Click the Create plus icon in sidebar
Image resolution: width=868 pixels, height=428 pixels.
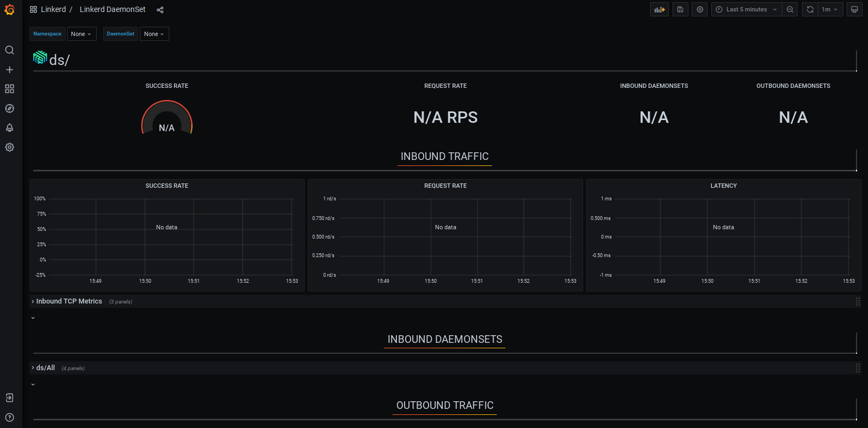pyautogui.click(x=9, y=70)
